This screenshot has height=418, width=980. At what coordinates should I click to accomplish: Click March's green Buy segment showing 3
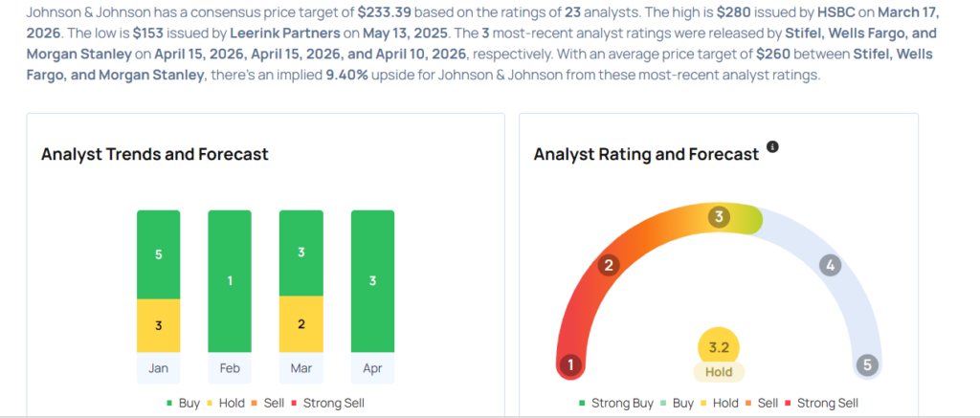(x=301, y=253)
